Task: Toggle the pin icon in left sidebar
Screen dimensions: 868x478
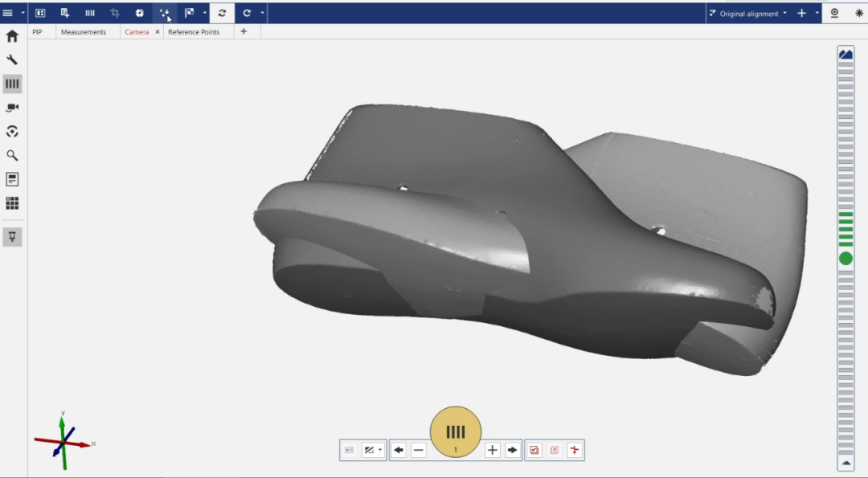Action: 12,236
